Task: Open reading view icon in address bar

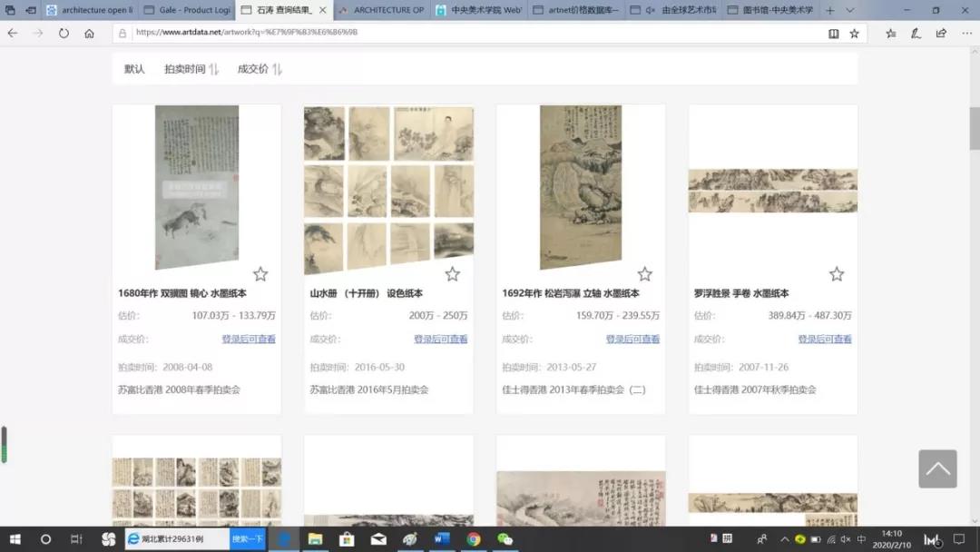Action: (x=833, y=34)
